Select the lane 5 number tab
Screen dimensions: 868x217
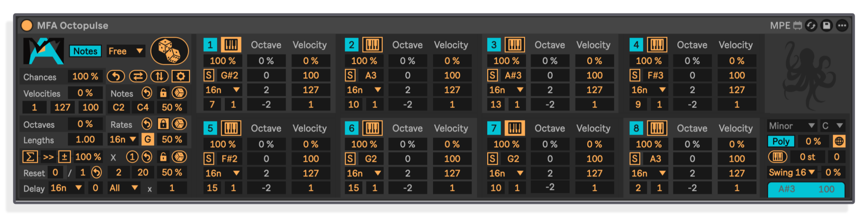tap(210, 128)
